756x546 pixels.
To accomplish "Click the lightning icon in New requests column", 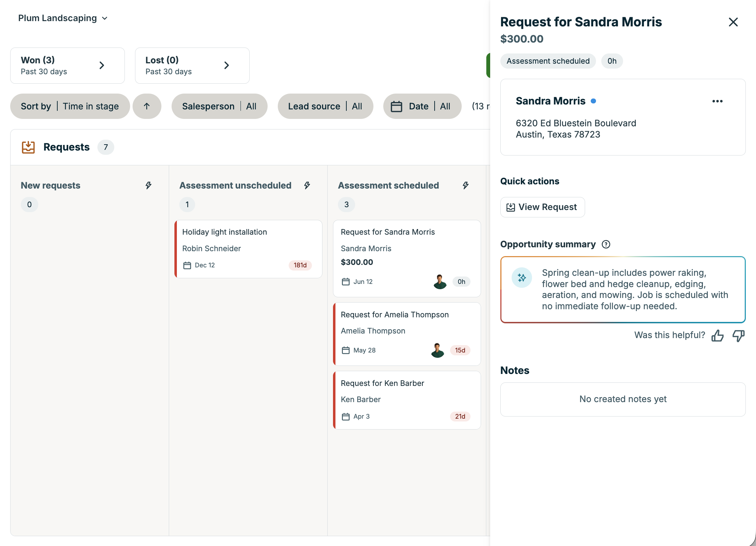I will [148, 185].
